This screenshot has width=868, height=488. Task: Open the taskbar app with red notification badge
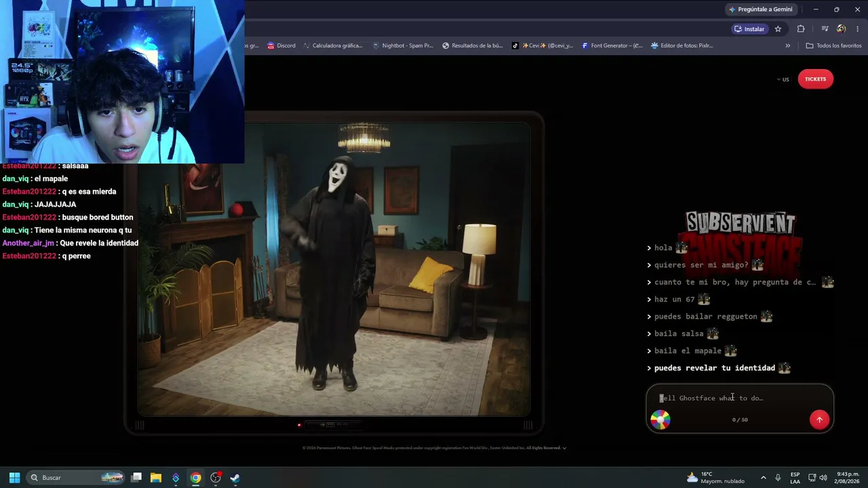[x=216, y=478]
